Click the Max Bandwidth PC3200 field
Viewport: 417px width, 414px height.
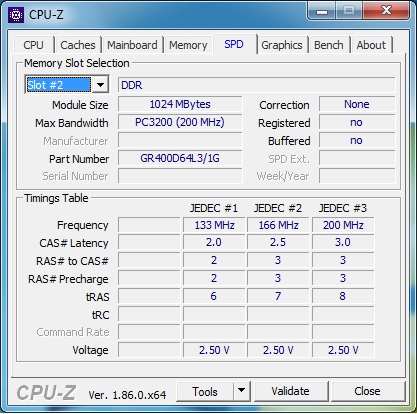tap(180, 122)
